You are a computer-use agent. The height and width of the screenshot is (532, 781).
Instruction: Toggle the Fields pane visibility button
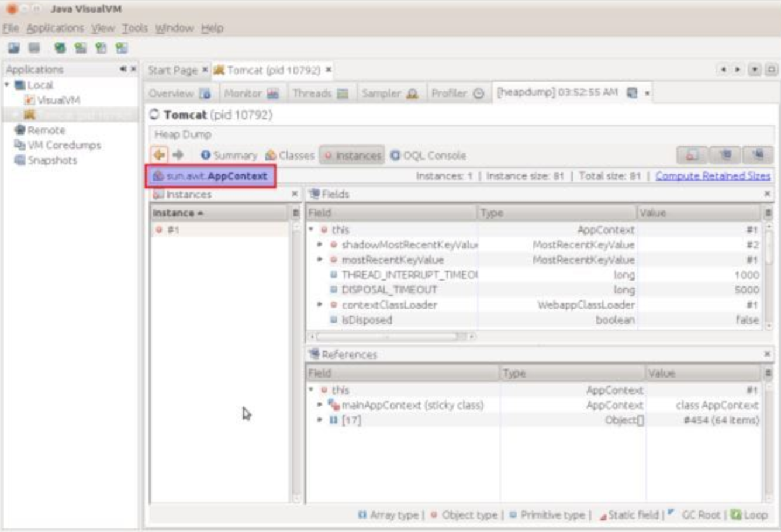pos(725,155)
